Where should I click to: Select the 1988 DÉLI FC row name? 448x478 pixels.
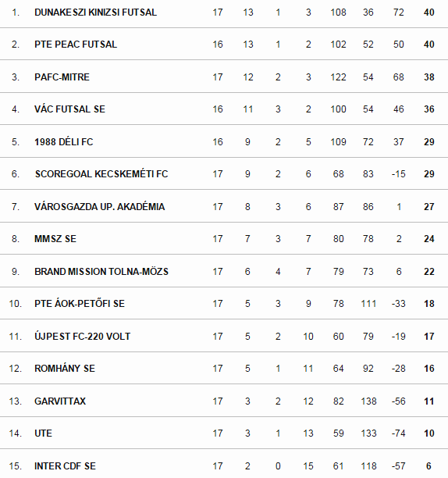64,142
